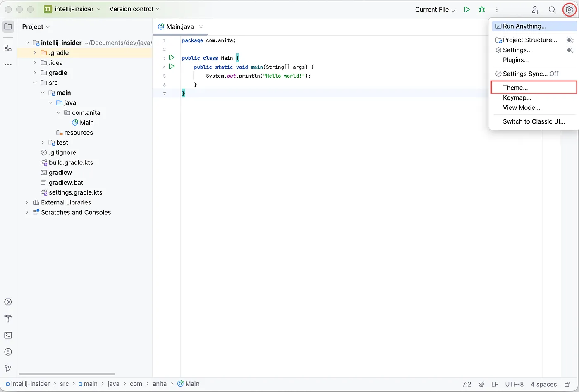The width and height of the screenshot is (579, 392).
Task: Click the Search Everywhere magnifier icon
Action: click(552, 10)
